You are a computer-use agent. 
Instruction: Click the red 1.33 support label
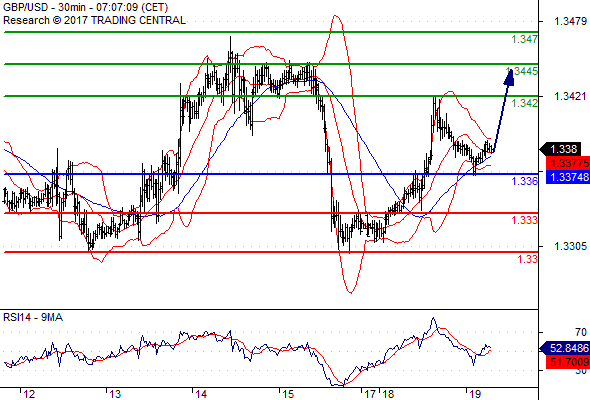[528, 259]
